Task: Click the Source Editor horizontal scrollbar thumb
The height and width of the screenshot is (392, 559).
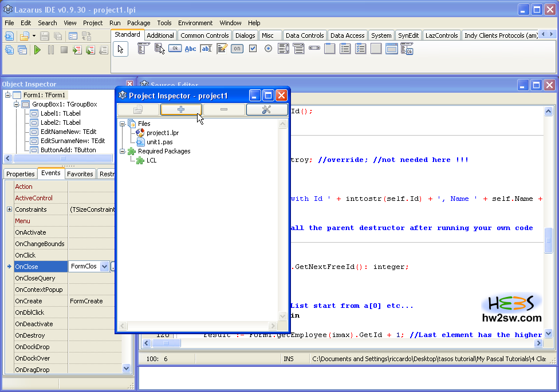Action: [166, 343]
